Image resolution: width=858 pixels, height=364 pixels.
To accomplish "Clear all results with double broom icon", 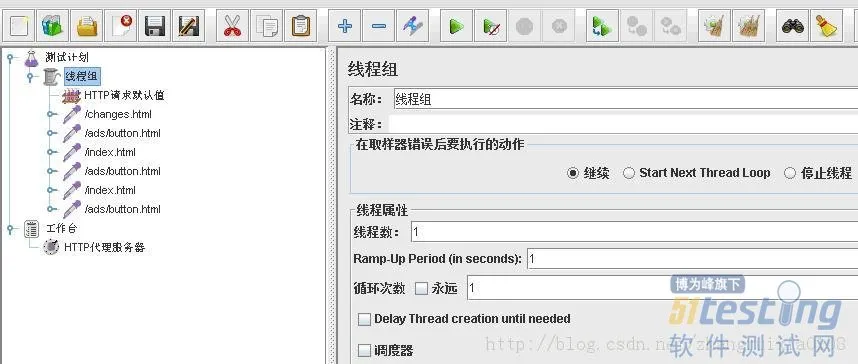I will coord(748,26).
